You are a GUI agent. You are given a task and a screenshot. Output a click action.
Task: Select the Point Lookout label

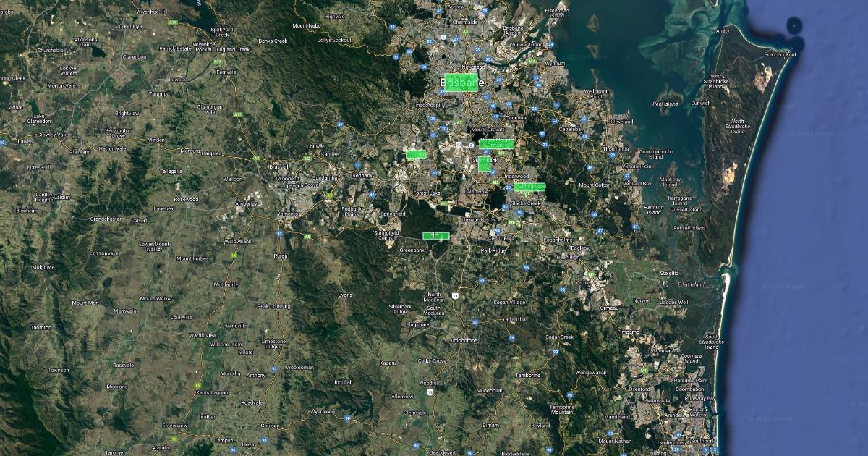[x=780, y=54]
